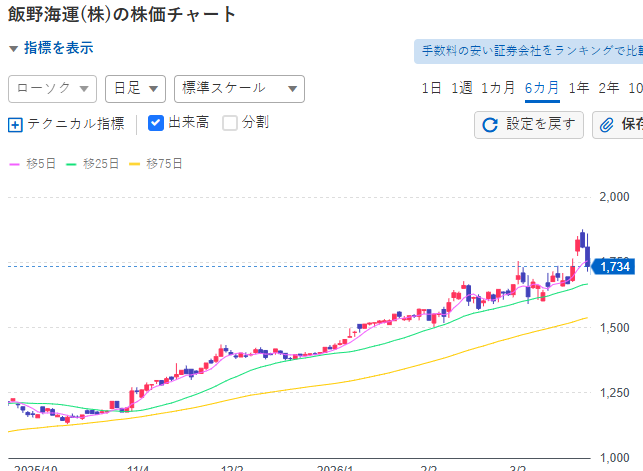Image resolution: width=643 pixels, height=471 pixels.
Task: Toggle the 移5日 moving average legend
Action: [32, 164]
